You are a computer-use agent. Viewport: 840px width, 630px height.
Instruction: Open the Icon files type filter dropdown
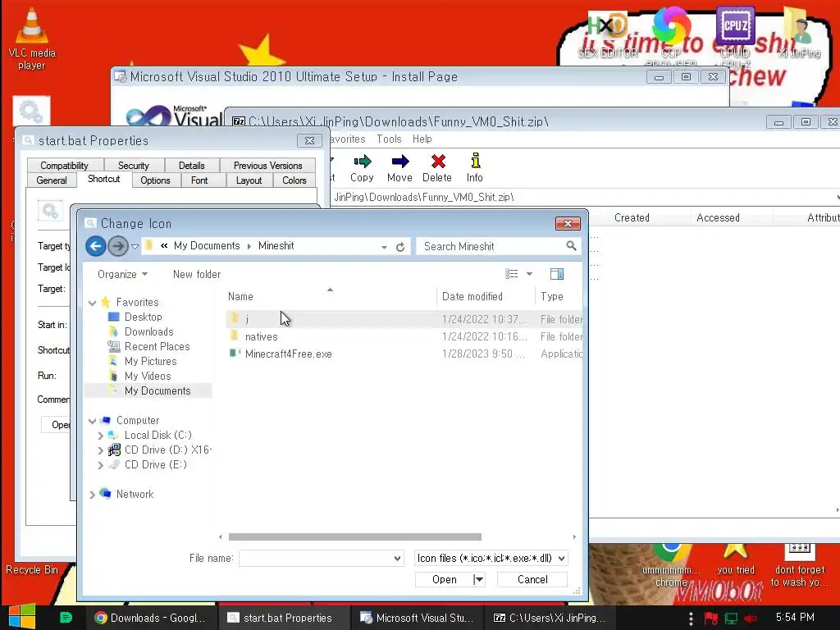click(x=561, y=558)
